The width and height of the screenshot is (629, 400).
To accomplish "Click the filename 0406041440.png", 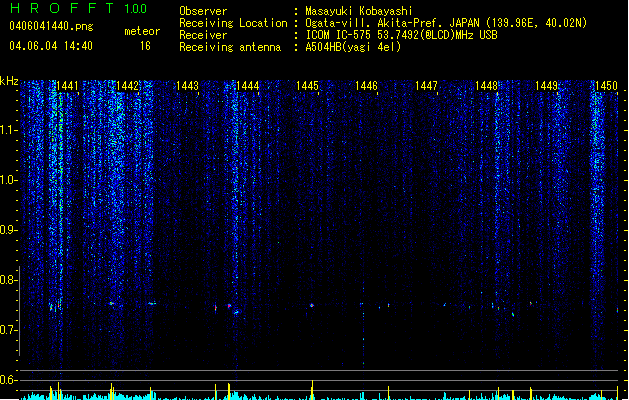I will pos(51,26).
